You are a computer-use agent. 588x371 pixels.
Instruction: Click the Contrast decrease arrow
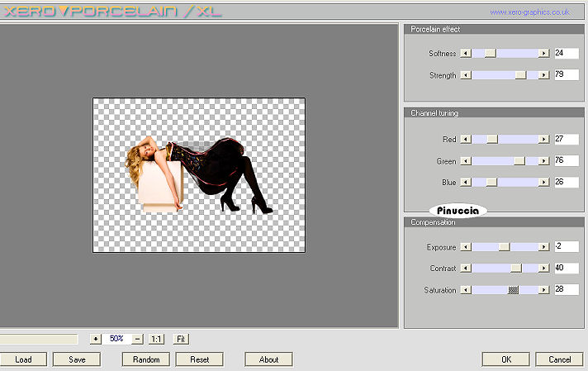[466, 269]
